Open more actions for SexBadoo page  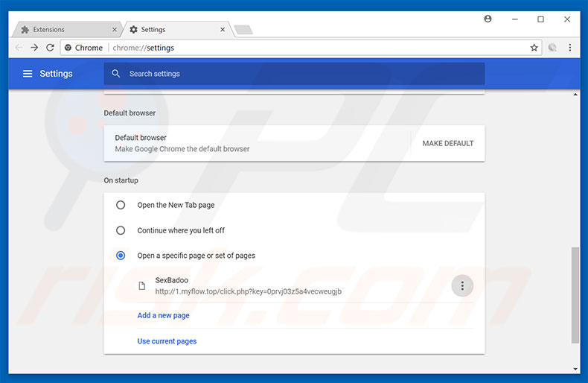pos(462,285)
